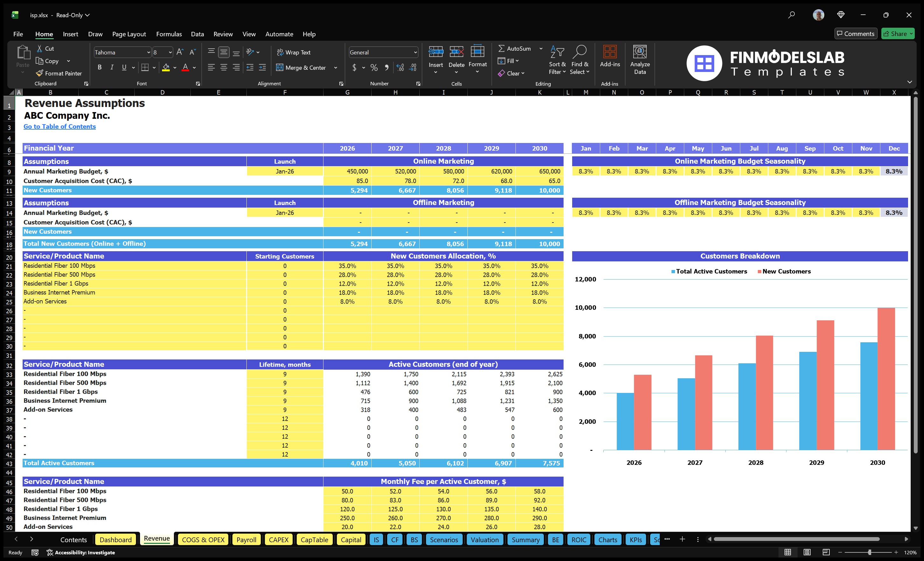Follow the Go to Table of Contents link
924x561 pixels.
point(60,126)
